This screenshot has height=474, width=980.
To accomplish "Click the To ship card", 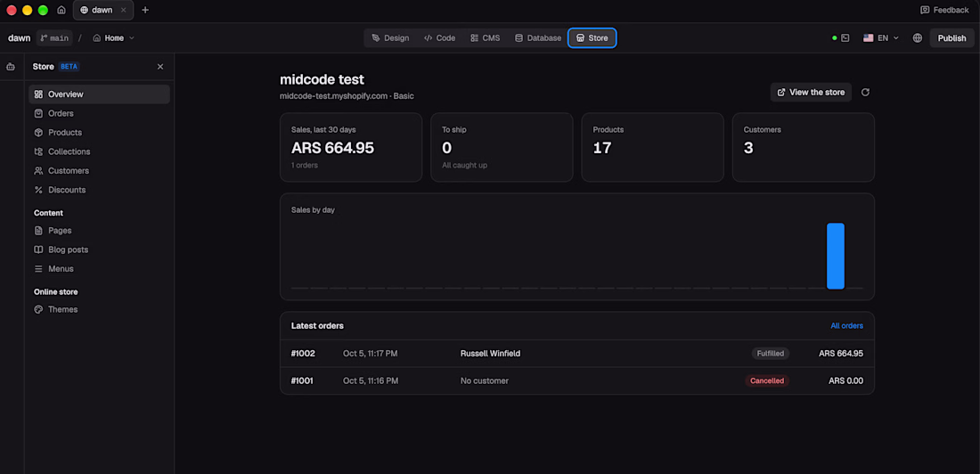I will 502,148.
